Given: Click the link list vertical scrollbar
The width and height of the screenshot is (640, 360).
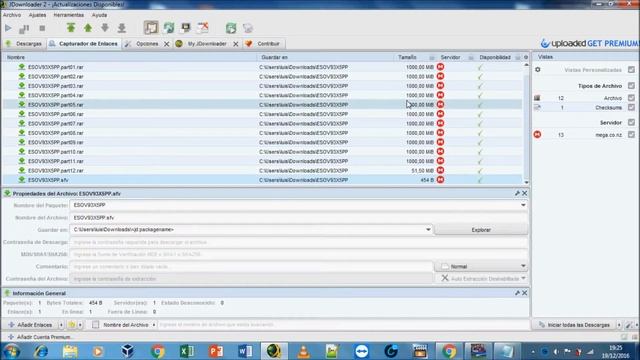Looking at the screenshot, I should click(526, 123).
